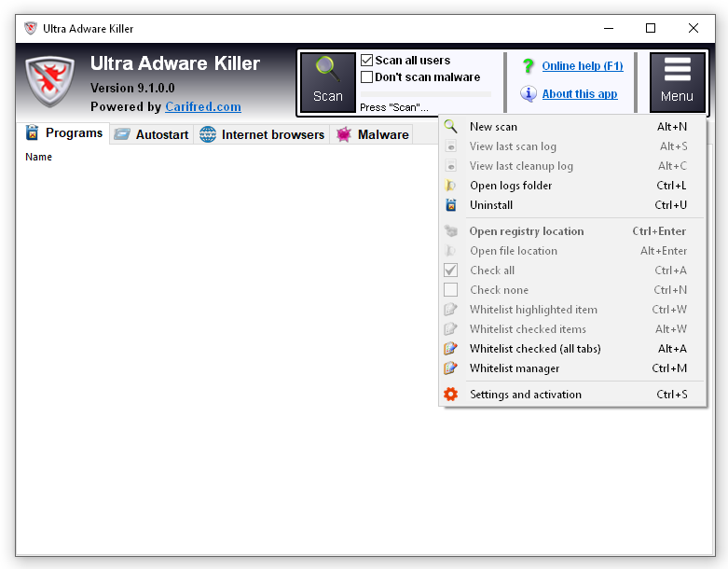Open the About this app link
Screen dimensions: 728x569
580,94
